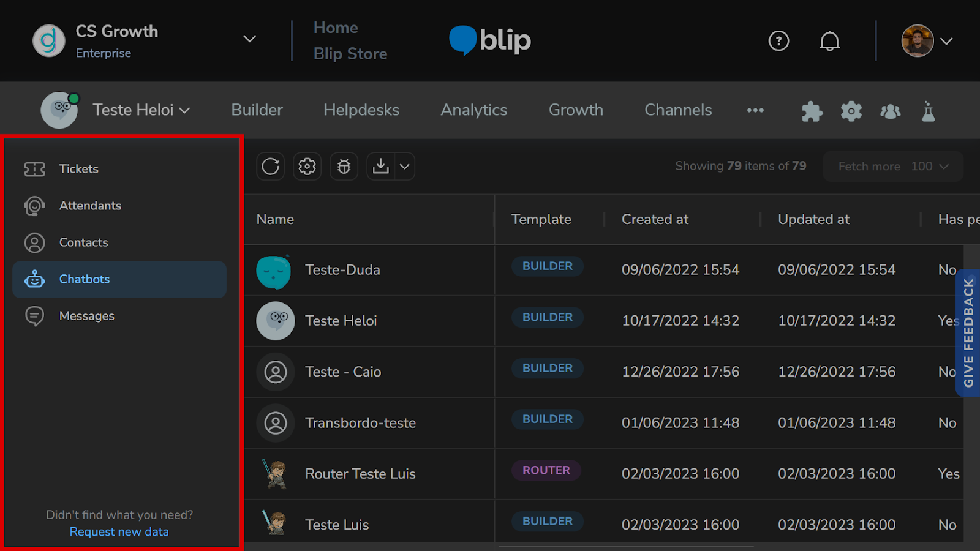
Task: Select the Teste-Duda name cell
Action: [342, 270]
